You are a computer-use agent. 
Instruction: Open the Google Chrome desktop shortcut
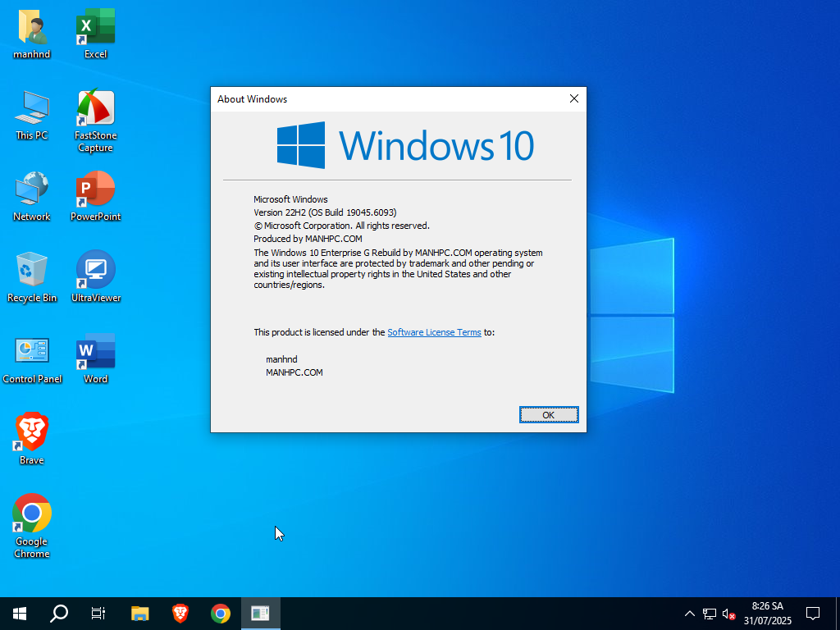(32, 514)
